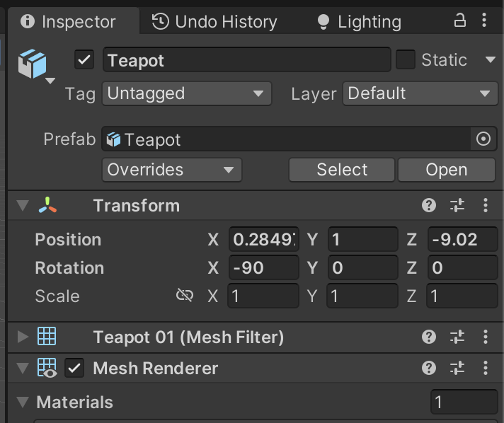504x423 pixels.
Task: Open the Mesh Filter help reference icon
Action: click(429, 337)
